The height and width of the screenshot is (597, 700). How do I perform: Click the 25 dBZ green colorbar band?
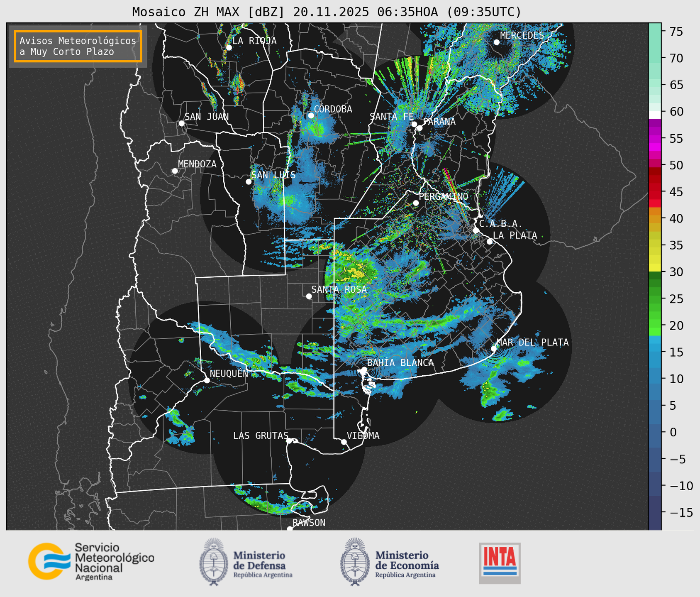(655, 299)
